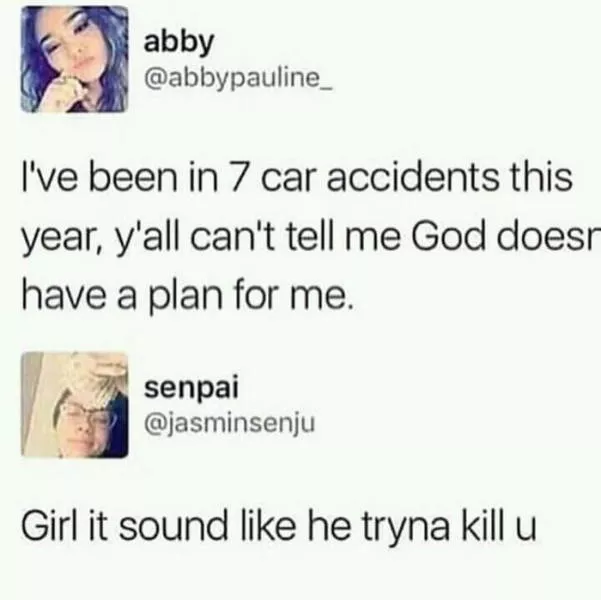Viewport: 601px width, 600px height.
Task: Open the @abbypauline_ handle
Action: pos(238,80)
